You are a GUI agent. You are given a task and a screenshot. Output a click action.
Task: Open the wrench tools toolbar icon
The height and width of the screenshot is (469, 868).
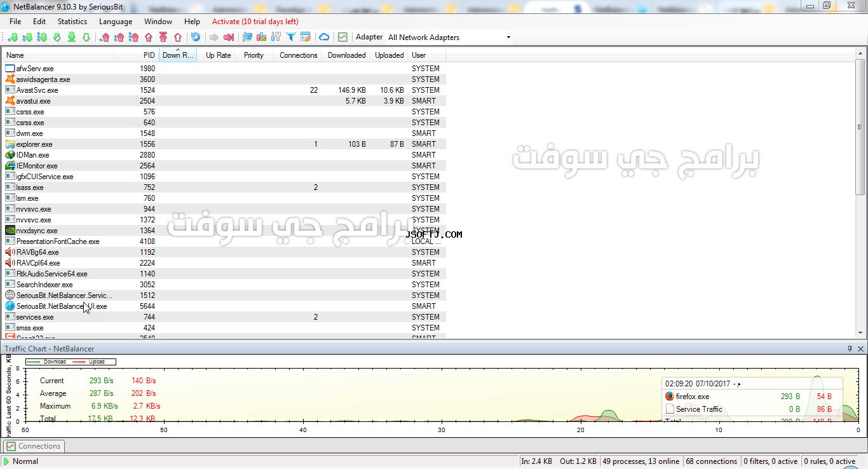[x=276, y=37]
